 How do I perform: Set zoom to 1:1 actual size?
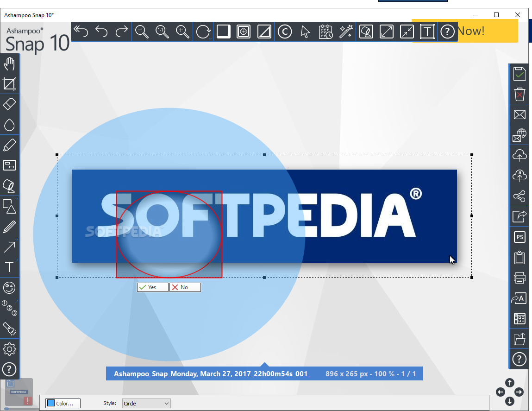[162, 32]
